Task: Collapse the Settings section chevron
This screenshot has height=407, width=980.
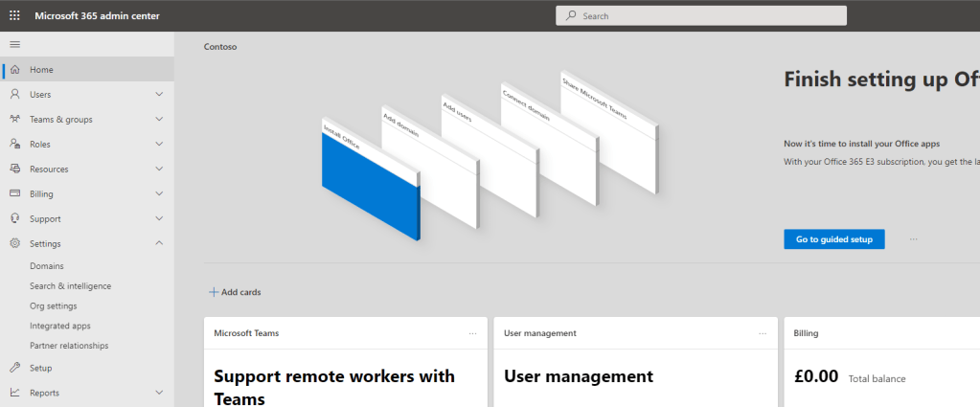Action: pos(159,244)
